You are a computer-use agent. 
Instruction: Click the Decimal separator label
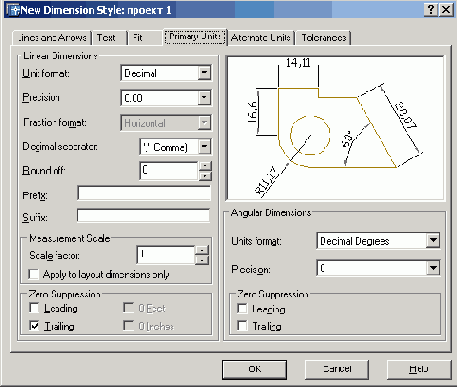(x=60, y=146)
